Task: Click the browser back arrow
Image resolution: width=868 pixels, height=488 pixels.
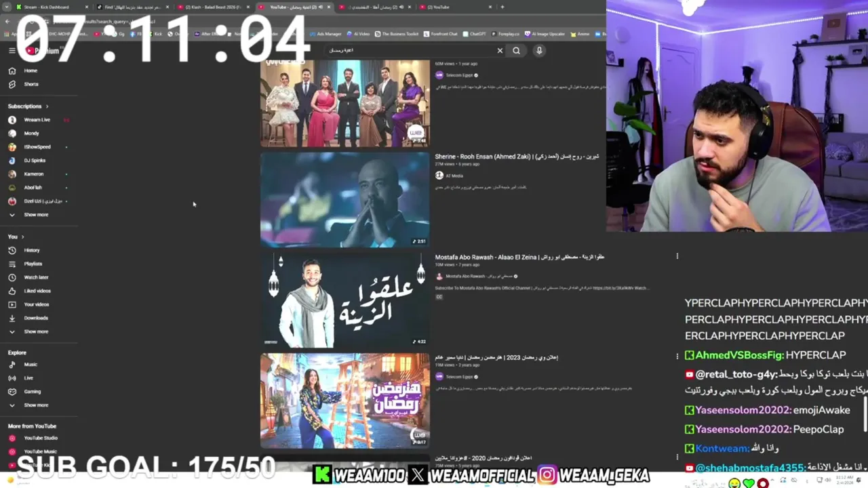Action: (7, 21)
